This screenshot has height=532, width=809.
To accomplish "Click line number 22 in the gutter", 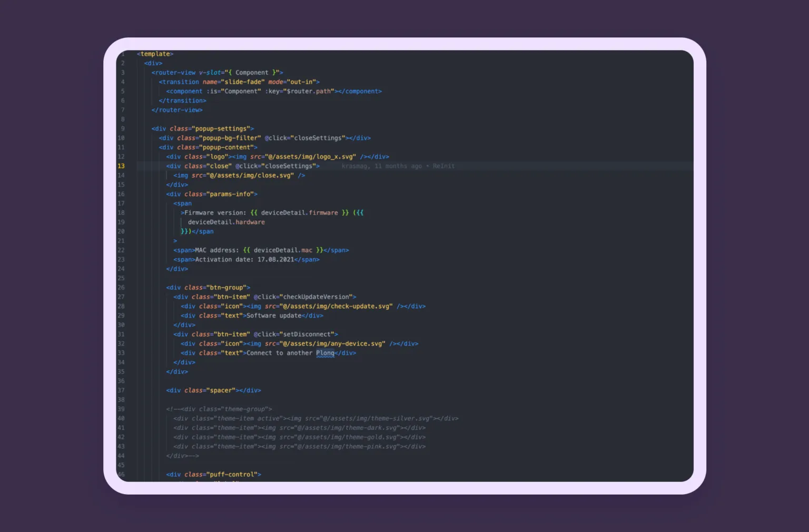I will coord(121,250).
